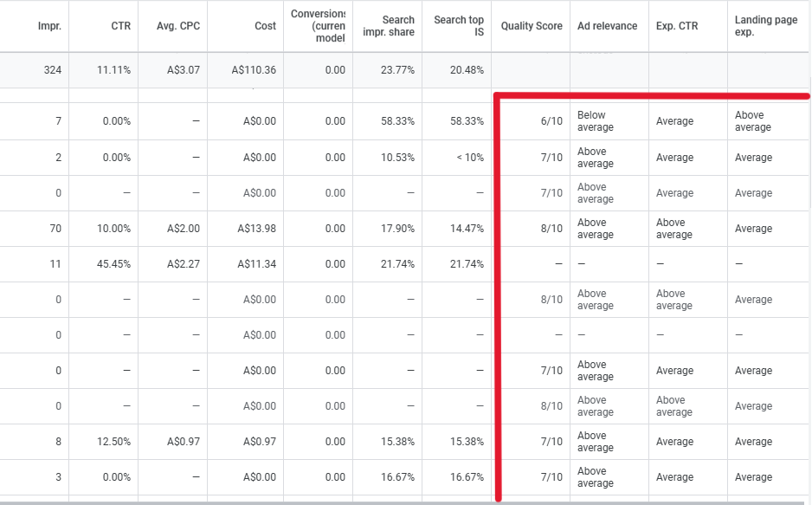Click the Ad relevance column header
The image size is (812, 505).
click(607, 26)
